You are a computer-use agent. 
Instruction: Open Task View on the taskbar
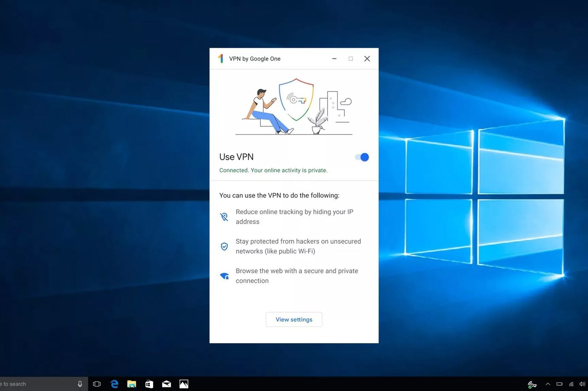[x=97, y=384]
